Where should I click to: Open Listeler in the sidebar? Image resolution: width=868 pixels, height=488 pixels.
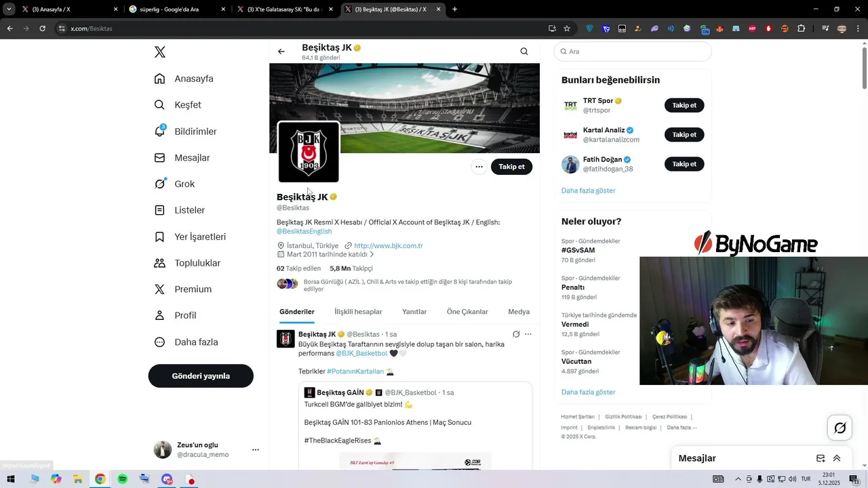point(179,210)
